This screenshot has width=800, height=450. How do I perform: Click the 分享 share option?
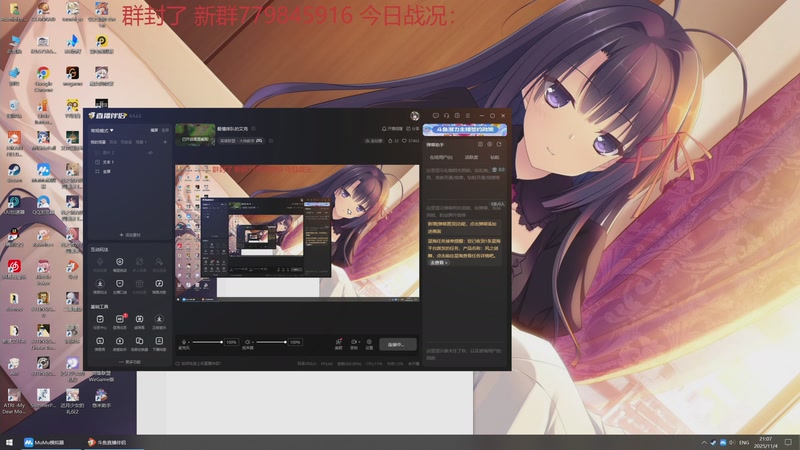(413, 129)
